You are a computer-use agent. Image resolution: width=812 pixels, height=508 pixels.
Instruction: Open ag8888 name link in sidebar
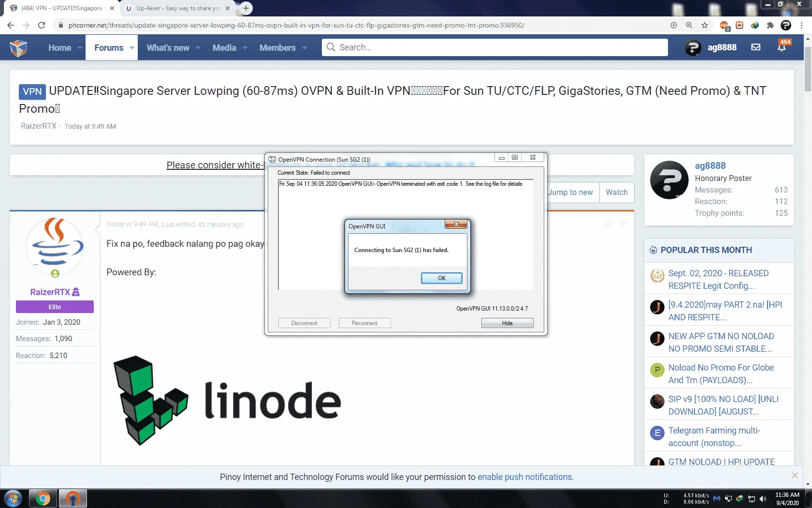point(710,165)
